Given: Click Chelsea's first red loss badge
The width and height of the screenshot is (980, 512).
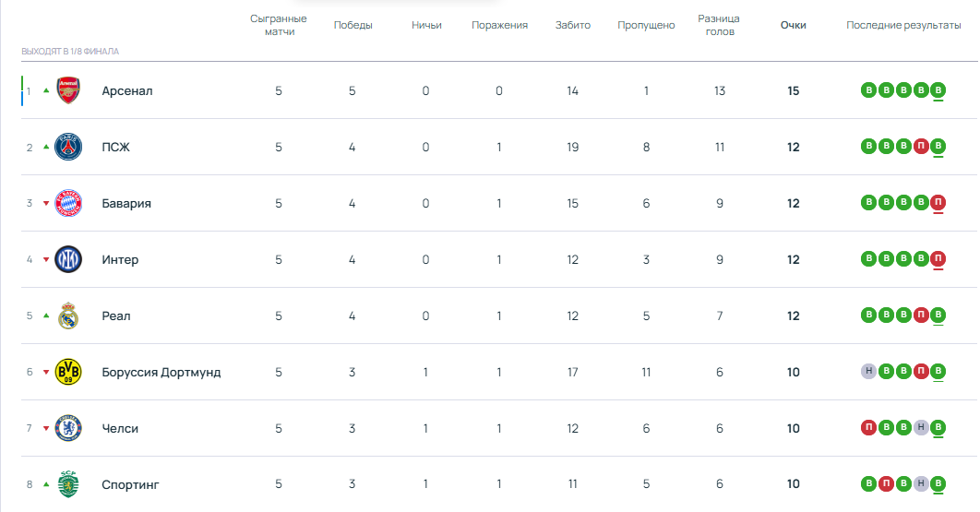Looking at the screenshot, I should (868, 428).
